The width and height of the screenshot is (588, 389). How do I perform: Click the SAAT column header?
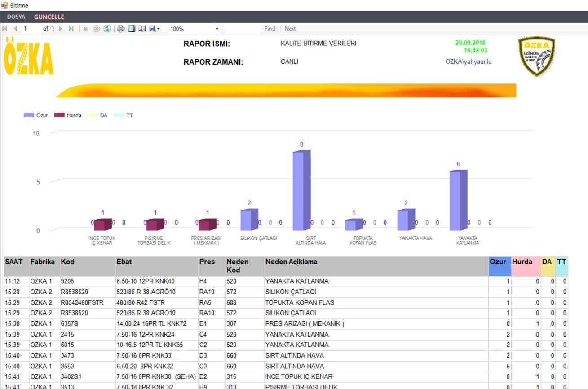[x=17, y=266]
